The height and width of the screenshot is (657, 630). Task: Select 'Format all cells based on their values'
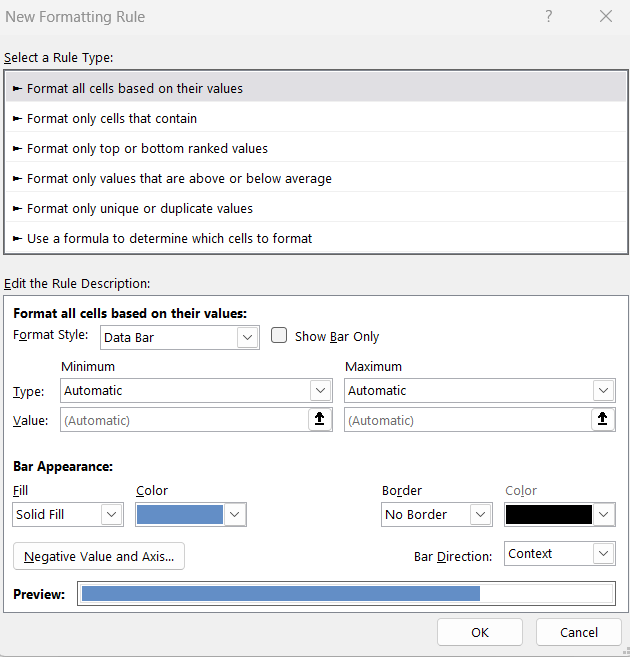[316, 88]
